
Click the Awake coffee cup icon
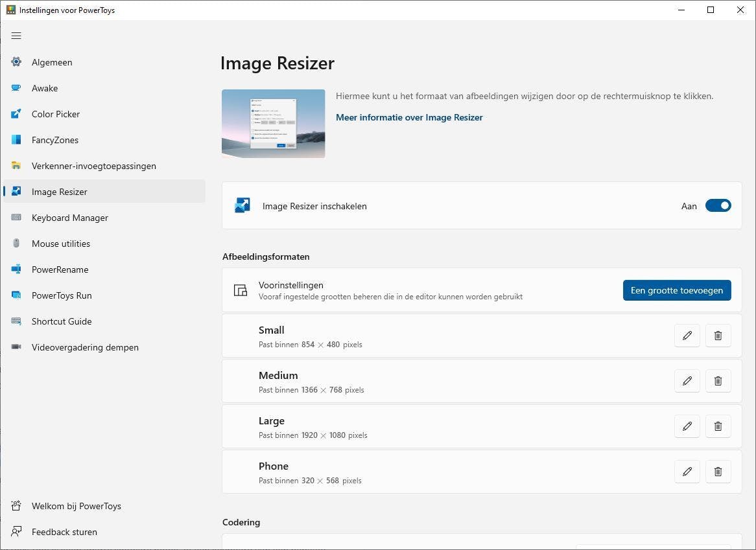16,88
